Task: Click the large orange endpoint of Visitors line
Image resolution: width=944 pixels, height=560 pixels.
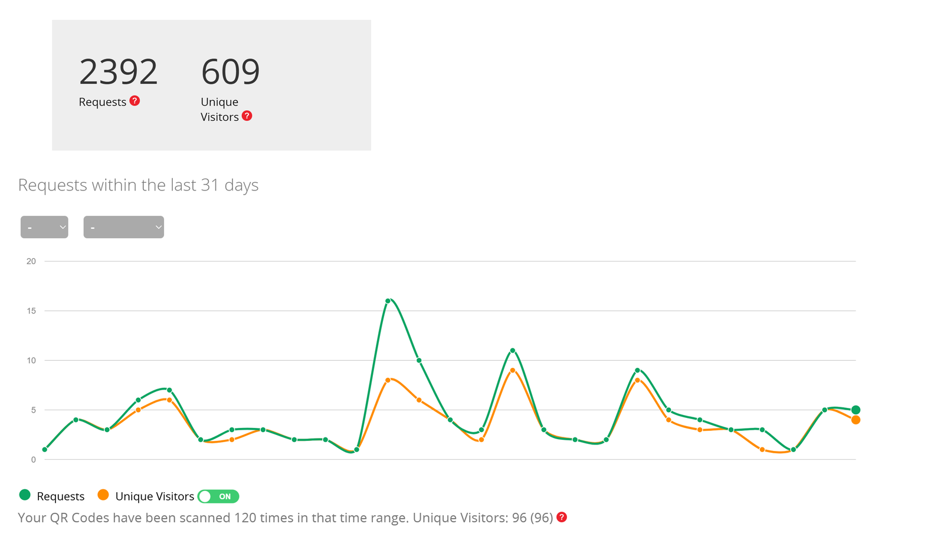Action: pos(855,420)
